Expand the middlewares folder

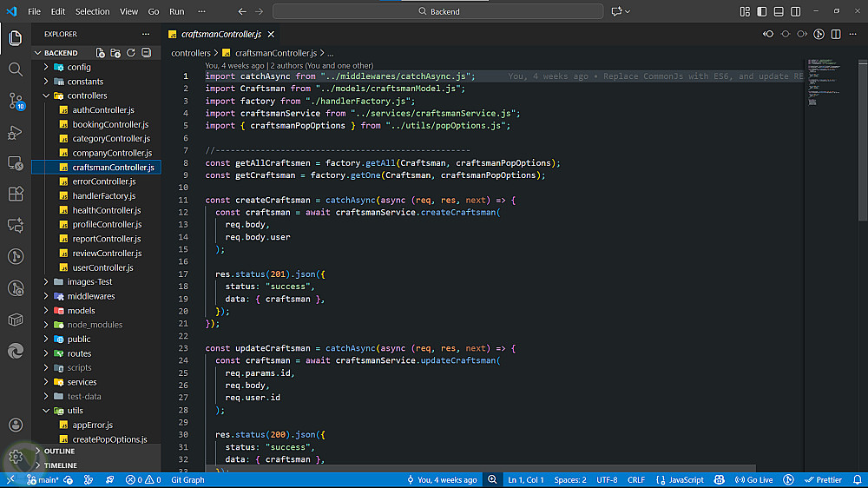pyautogui.click(x=90, y=296)
